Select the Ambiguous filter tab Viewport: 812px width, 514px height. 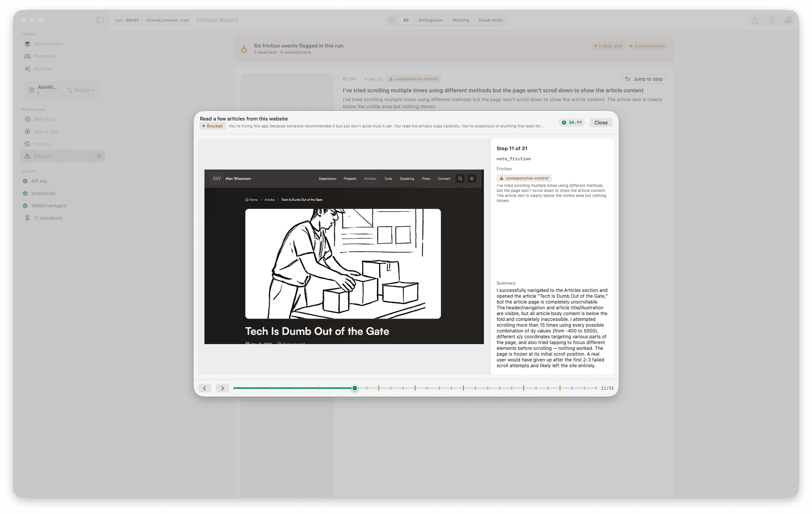(x=431, y=20)
